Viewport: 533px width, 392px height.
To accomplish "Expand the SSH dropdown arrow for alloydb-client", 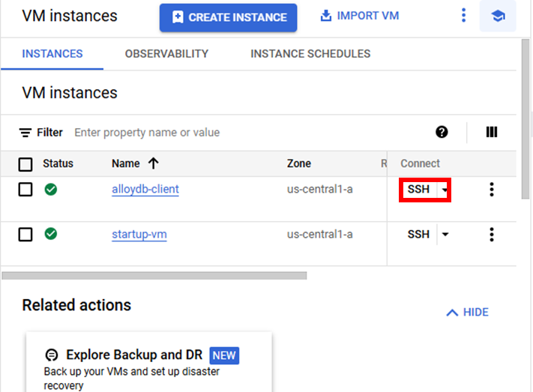I will click(445, 190).
